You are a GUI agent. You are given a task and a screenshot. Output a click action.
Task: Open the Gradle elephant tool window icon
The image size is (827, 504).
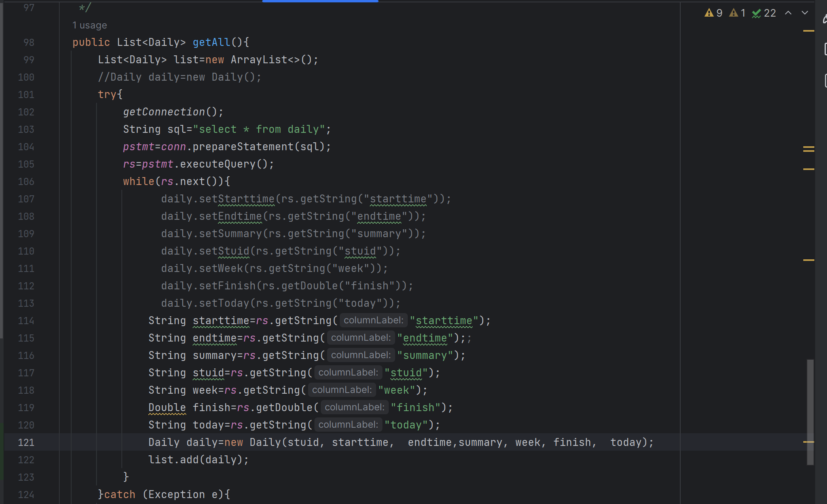coord(825,19)
